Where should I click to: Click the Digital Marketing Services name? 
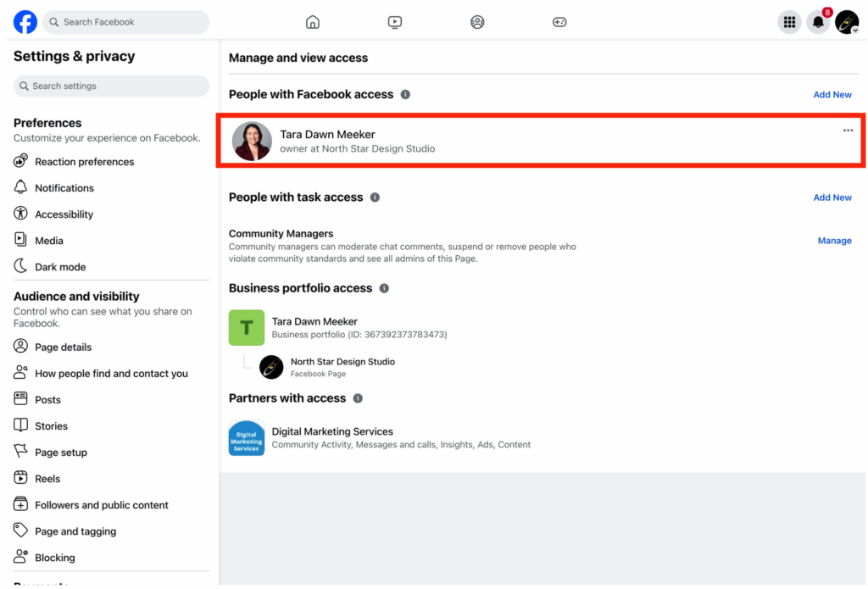pyautogui.click(x=332, y=431)
